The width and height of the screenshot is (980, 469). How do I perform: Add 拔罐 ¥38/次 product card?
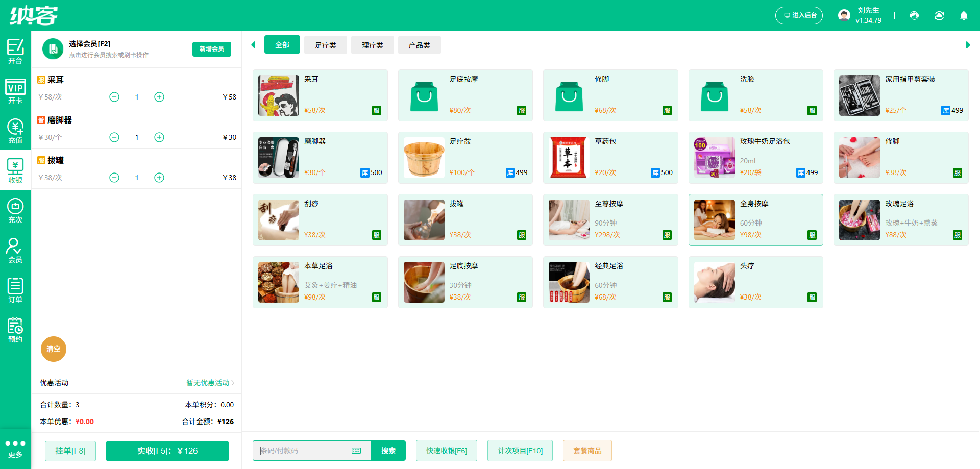tap(465, 220)
